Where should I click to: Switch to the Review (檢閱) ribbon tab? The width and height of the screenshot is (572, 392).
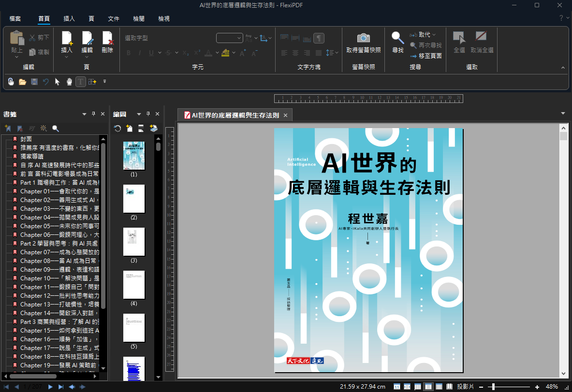pyautogui.click(x=139, y=18)
